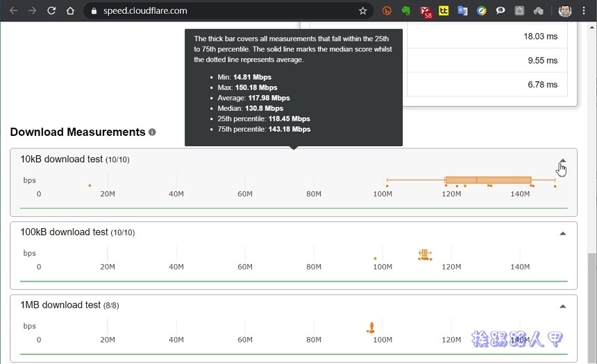Click the outlier data point near 20M in 10kB test

(90, 186)
